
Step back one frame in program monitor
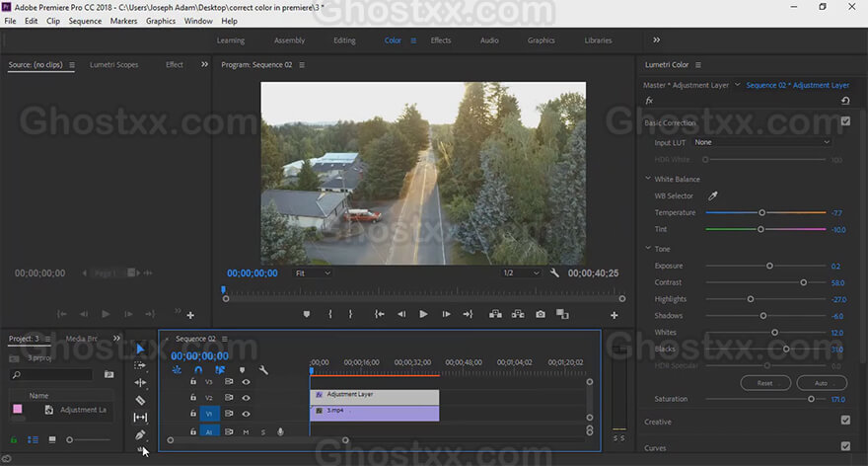point(401,314)
